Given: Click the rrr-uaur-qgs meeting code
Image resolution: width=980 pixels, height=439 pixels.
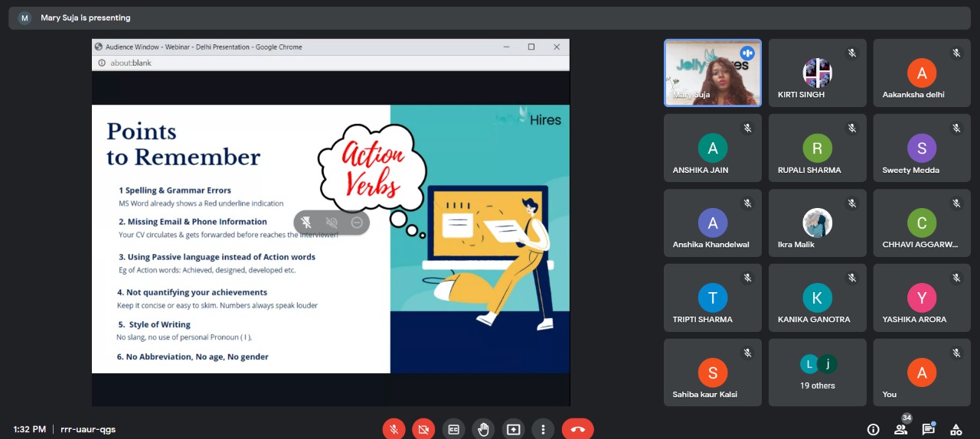Looking at the screenshot, I should point(88,429).
